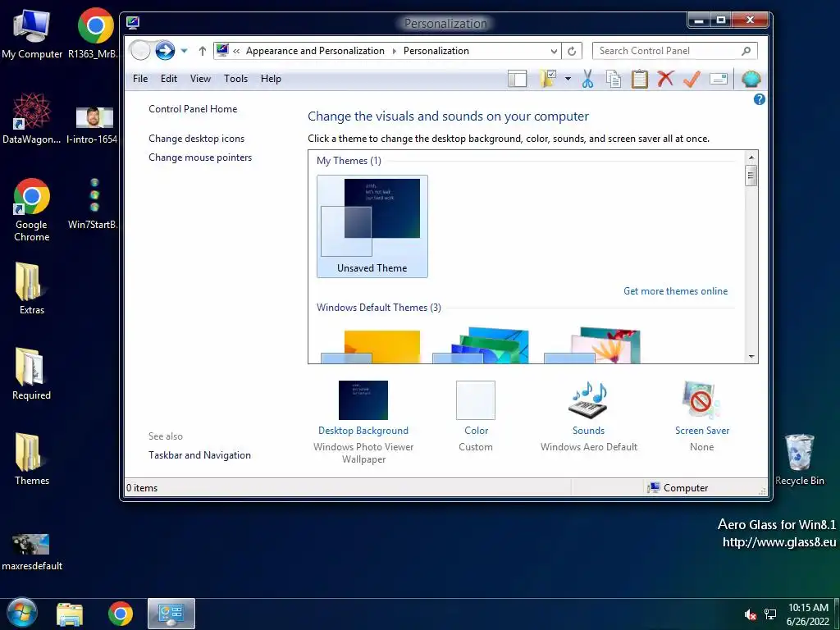The width and height of the screenshot is (840, 630).
Task: Open Change desktop icons link
Action: (x=196, y=138)
